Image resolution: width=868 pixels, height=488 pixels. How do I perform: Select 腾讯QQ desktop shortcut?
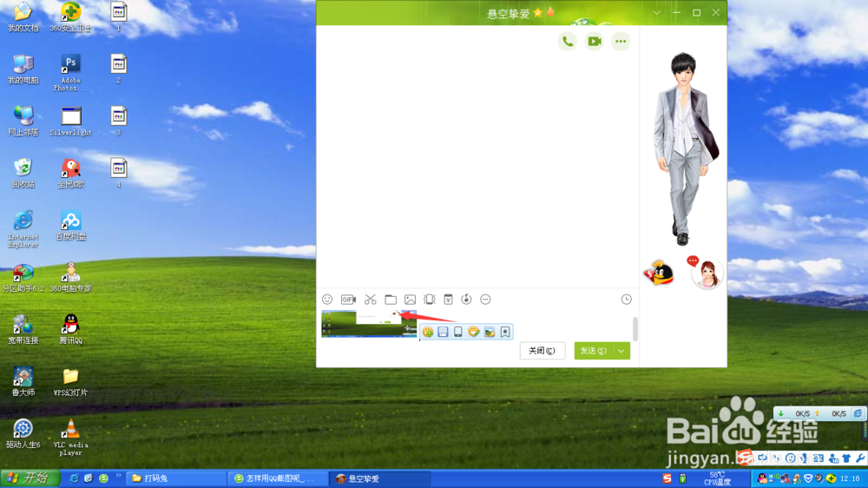coord(71,329)
